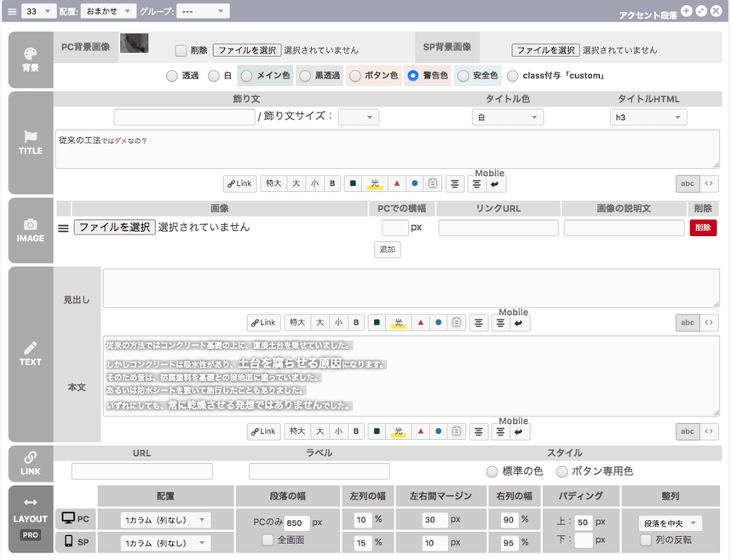
Task: Expand the タイトル色 dropdown
Action: [507, 118]
